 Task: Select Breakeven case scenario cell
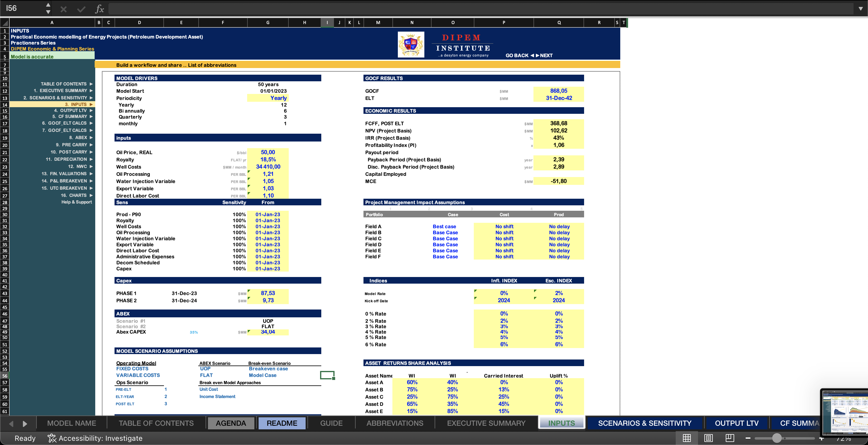(268, 369)
